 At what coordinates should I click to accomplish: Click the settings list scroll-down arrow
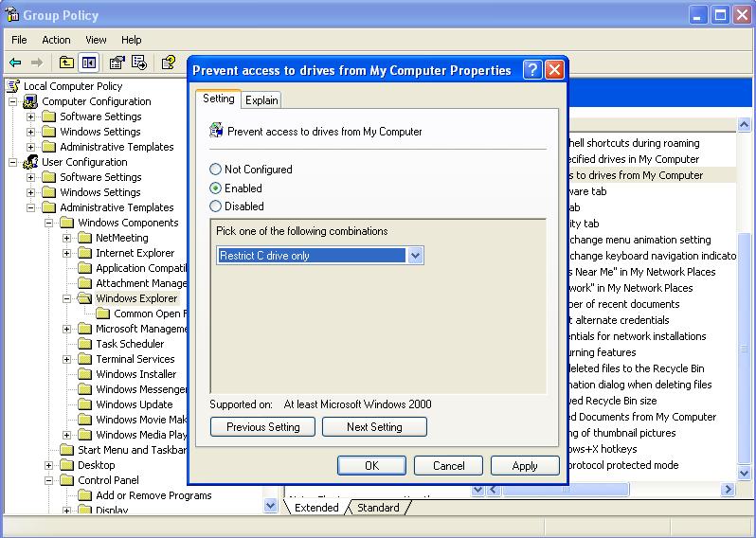744,473
